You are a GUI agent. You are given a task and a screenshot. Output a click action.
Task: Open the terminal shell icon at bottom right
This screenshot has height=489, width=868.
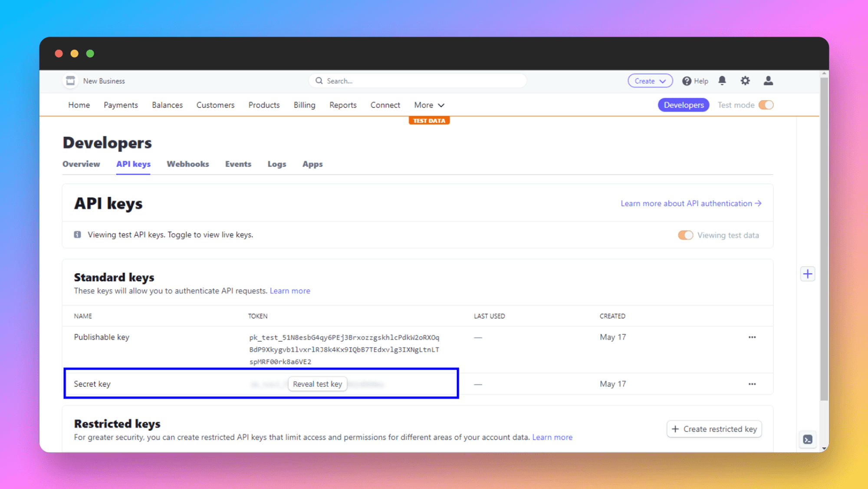click(808, 439)
